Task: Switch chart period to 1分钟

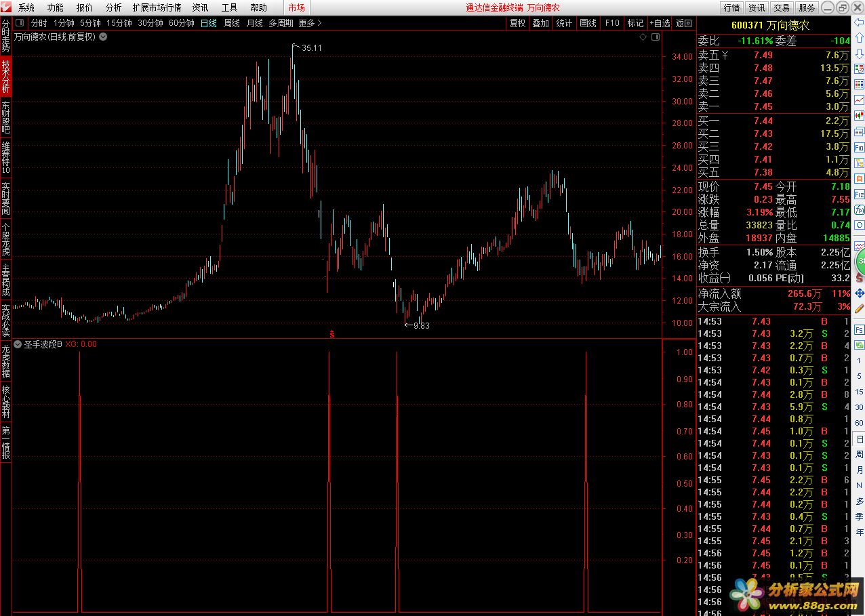Action: click(64, 23)
